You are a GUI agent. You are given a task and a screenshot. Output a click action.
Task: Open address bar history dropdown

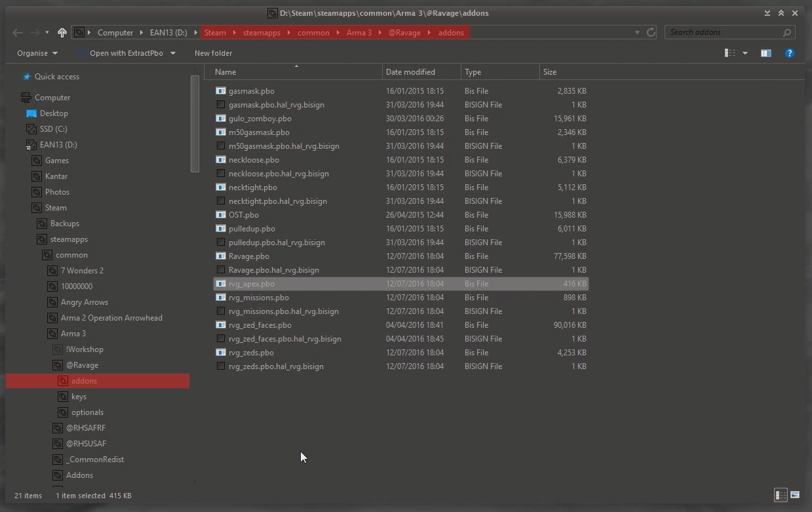click(x=637, y=32)
